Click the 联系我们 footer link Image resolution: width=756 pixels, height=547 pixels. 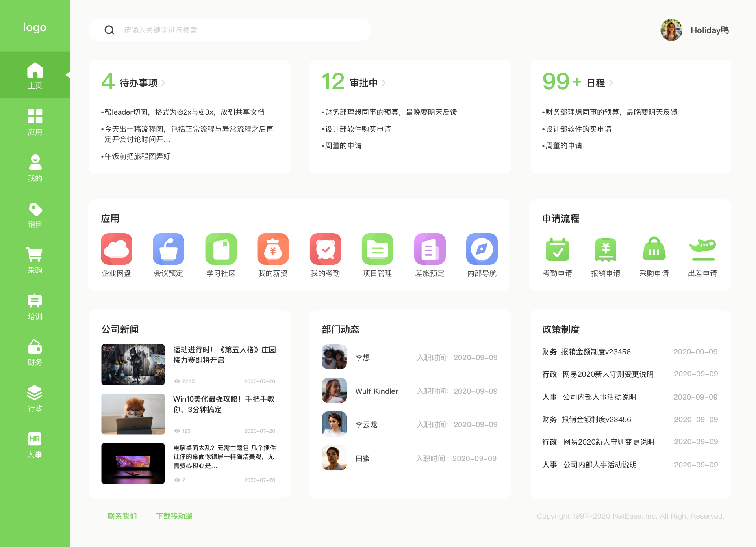[x=122, y=516]
